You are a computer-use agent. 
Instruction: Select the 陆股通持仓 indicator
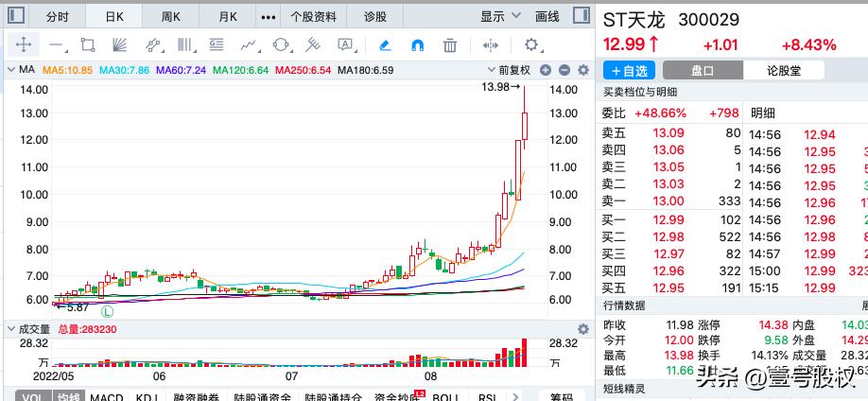click(333, 396)
